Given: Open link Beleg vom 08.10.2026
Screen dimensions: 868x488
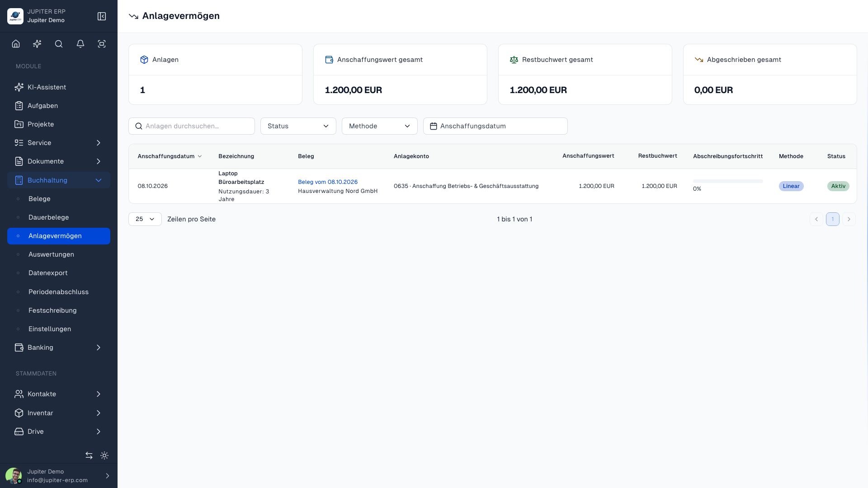Looking at the screenshot, I should pos(328,182).
